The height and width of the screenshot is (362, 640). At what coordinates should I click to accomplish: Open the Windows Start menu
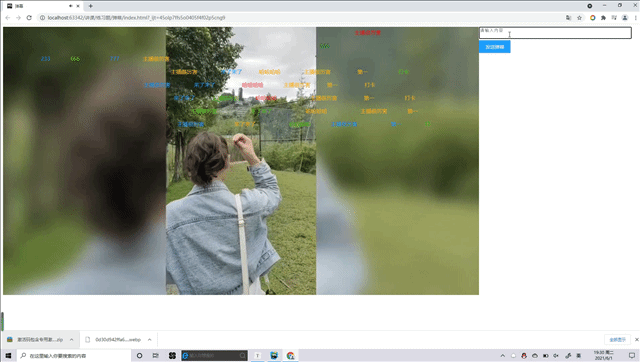(x=8, y=355)
